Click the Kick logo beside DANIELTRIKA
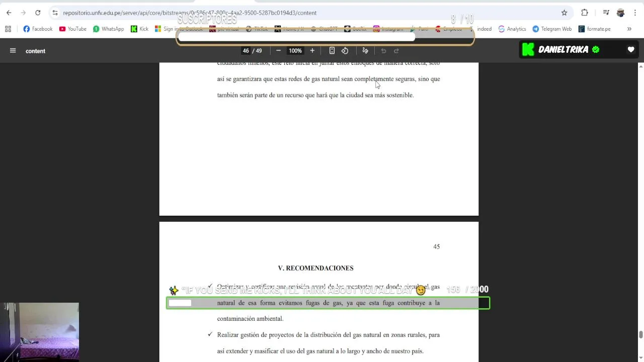Viewport: 644px width, 362px height. (x=528, y=49)
